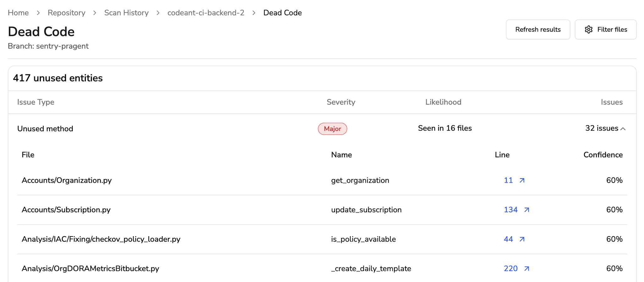Click get_organization method name
Viewport: 644px width, 282px height.
[360, 181]
